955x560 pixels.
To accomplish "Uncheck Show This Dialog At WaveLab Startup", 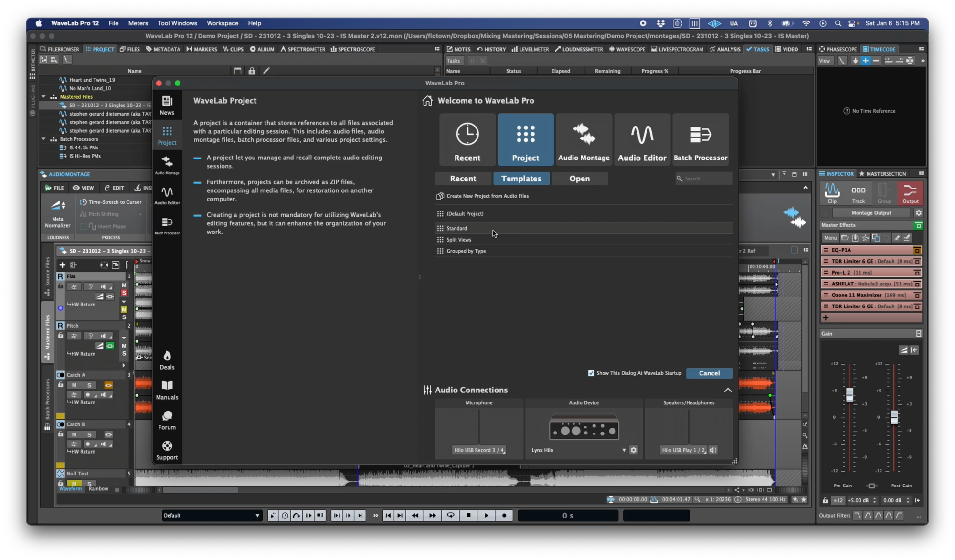I will point(591,373).
